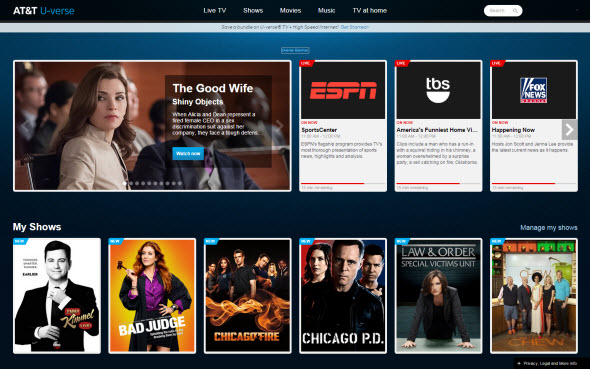Click The Good Wife episode synopsis text
The image size is (590, 369).
216,123
